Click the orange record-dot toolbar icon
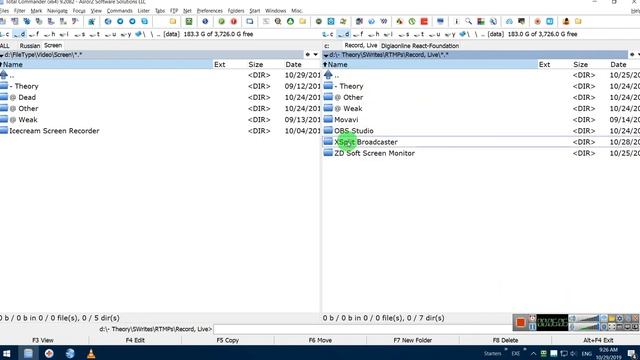This screenshot has height=360, width=640. pos(538,21)
